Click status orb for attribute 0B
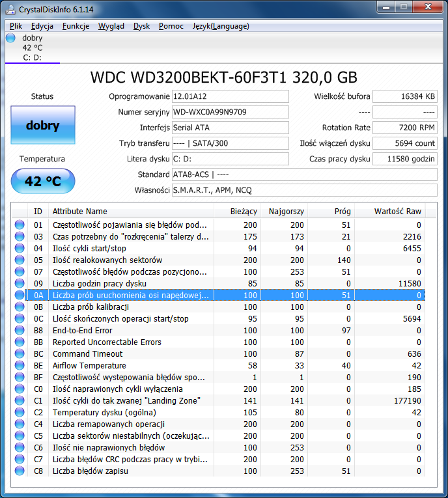This screenshot has width=448, height=498. (20, 307)
